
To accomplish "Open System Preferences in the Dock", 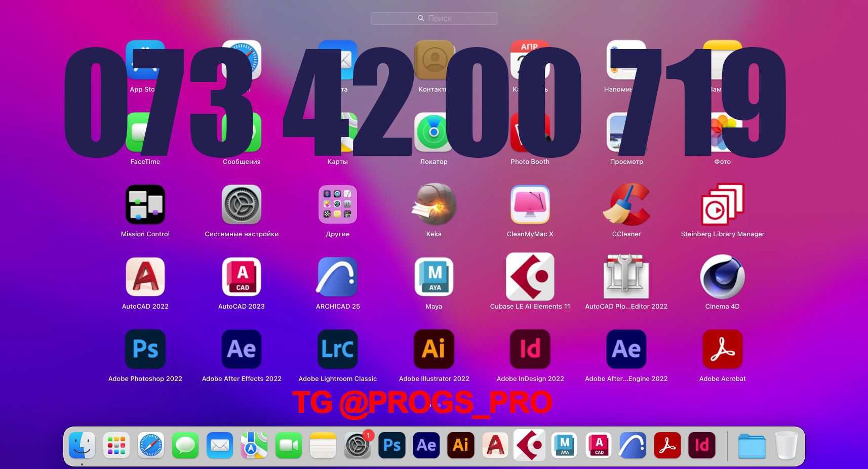I will coord(358,445).
